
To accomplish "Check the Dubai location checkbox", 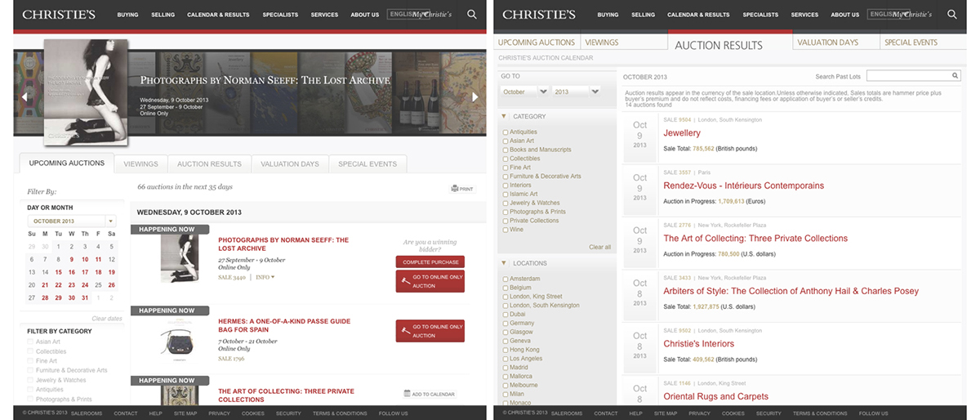I will 506,315.
